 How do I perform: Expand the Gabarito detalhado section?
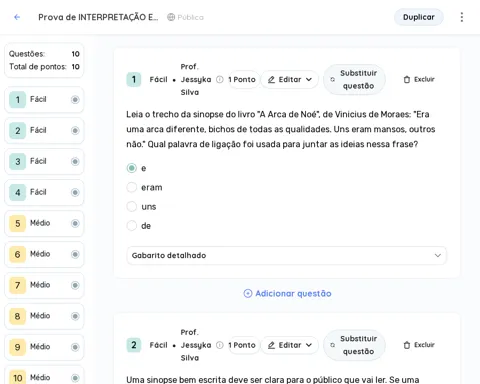click(286, 256)
